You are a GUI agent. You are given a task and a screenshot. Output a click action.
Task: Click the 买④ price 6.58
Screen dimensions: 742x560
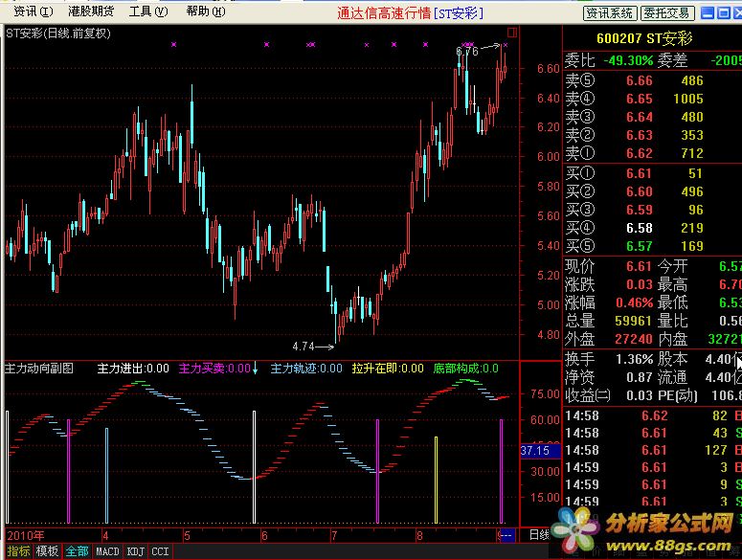pos(640,228)
